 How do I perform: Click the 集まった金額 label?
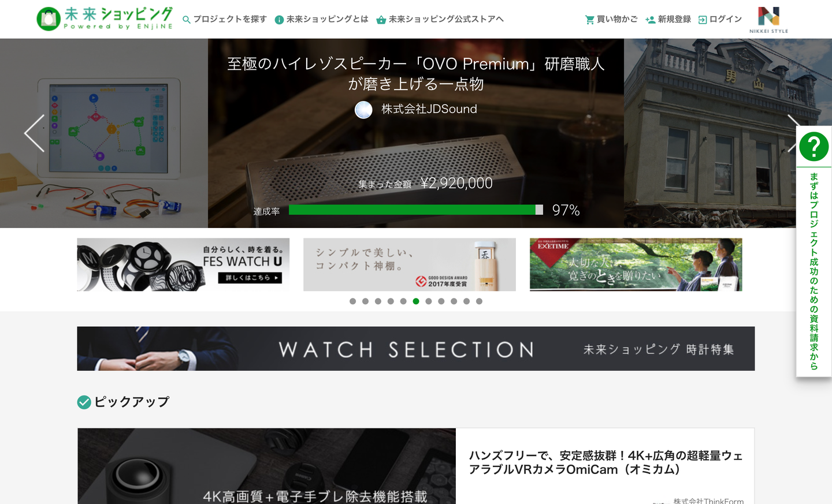[385, 185]
